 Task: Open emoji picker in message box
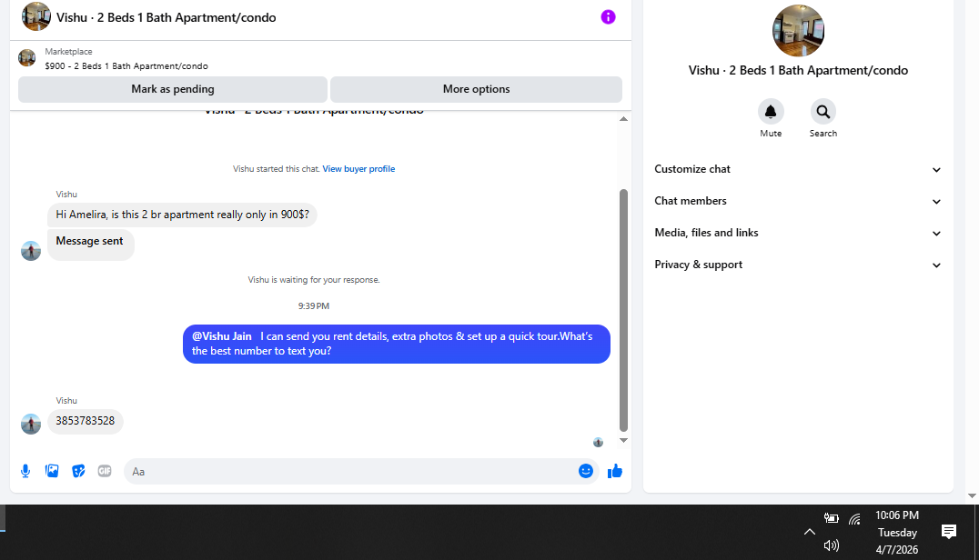click(x=586, y=471)
